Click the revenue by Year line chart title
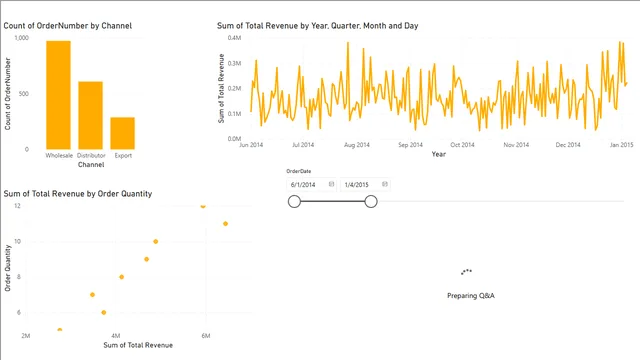The width and height of the screenshot is (640, 360). click(318, 26)
